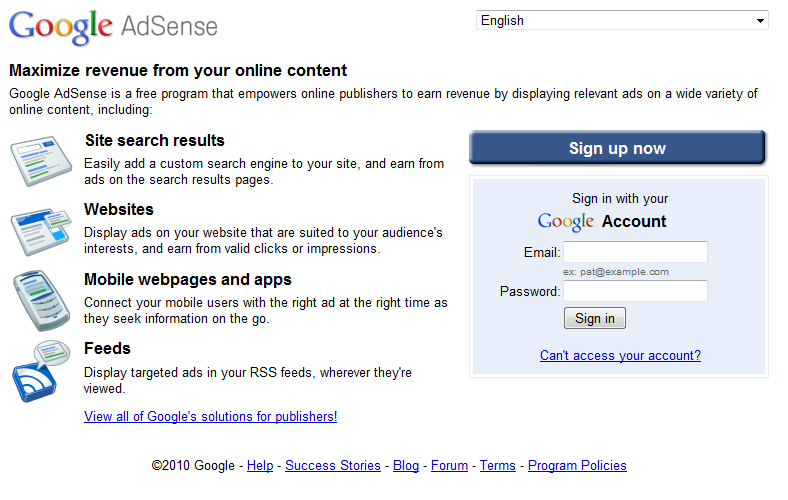Click the Sign in button

click(595, 318)
